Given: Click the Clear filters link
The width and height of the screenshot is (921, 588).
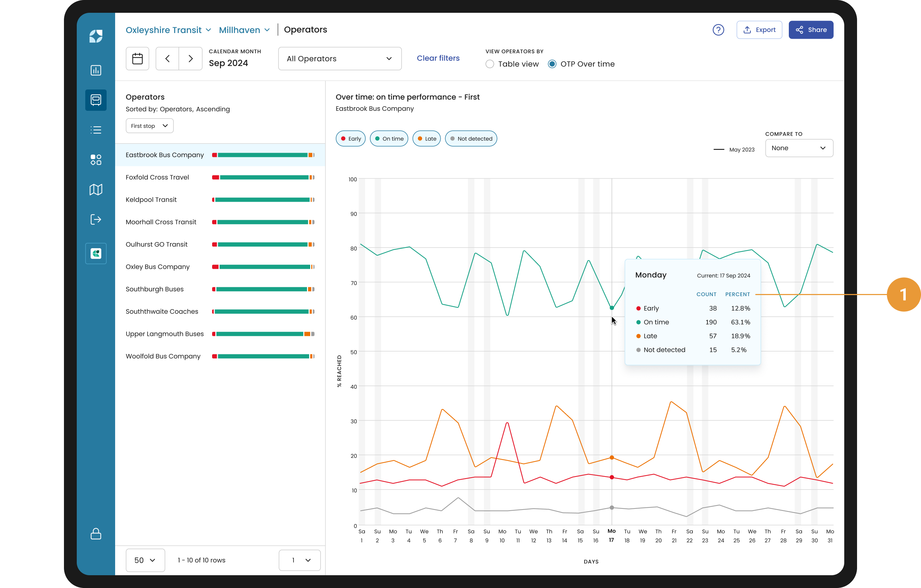Looking at the screenshot, I should [x=438, y=58].
